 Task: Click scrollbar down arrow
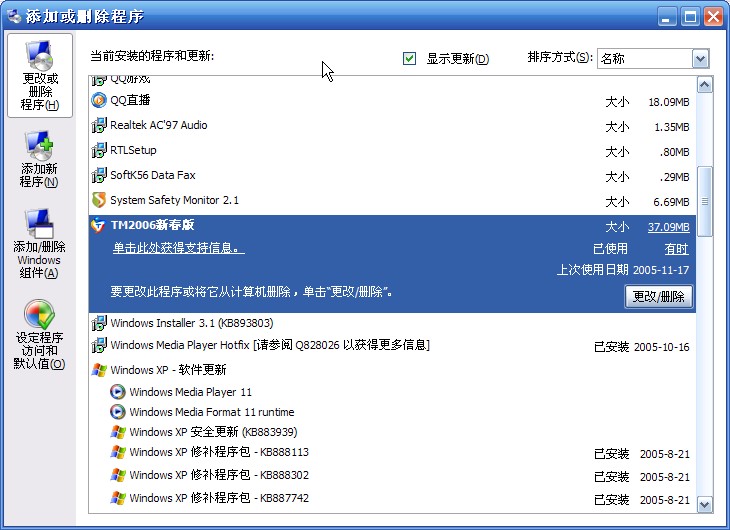(x=705, y=504)
